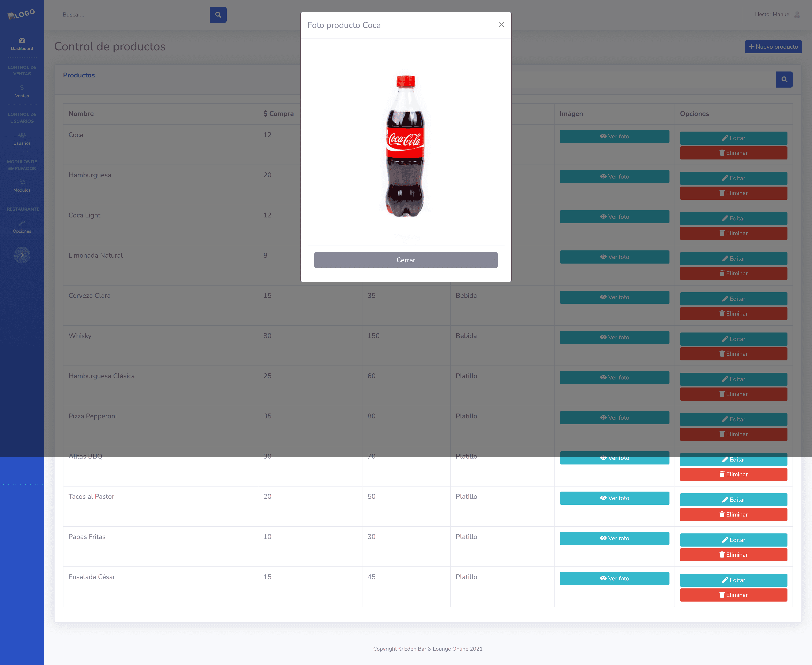View photo for Tacos al Pastor
Viewport: 812px width, 665px height.
pyautogui.click(x=614, y=498)
